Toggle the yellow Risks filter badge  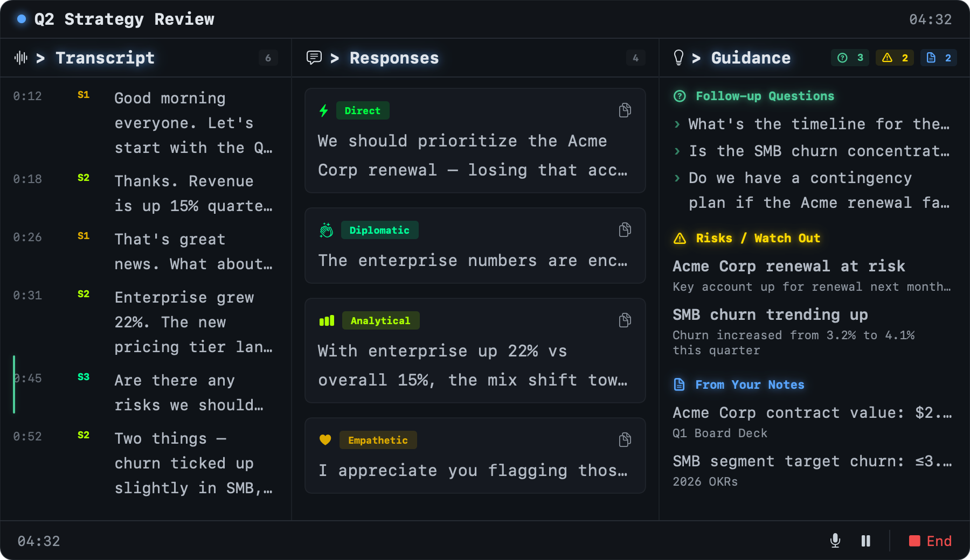[x=895, y=58]
